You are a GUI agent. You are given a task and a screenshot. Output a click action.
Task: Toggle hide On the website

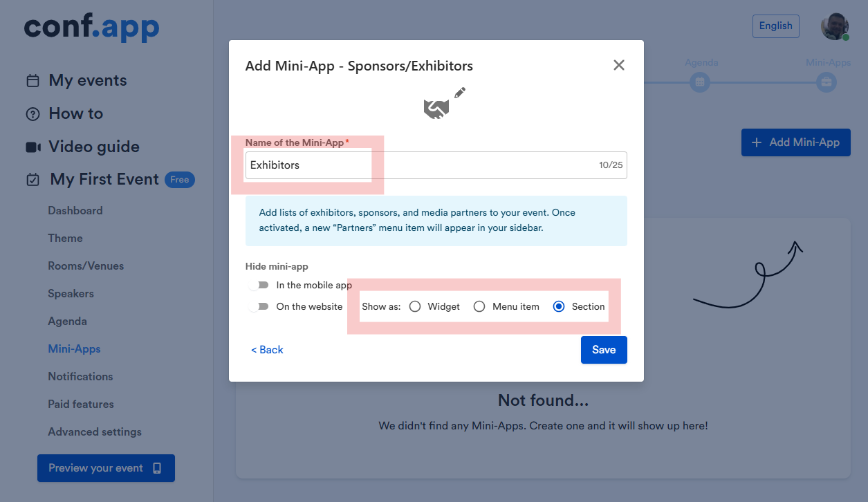[x=259, y=306]
